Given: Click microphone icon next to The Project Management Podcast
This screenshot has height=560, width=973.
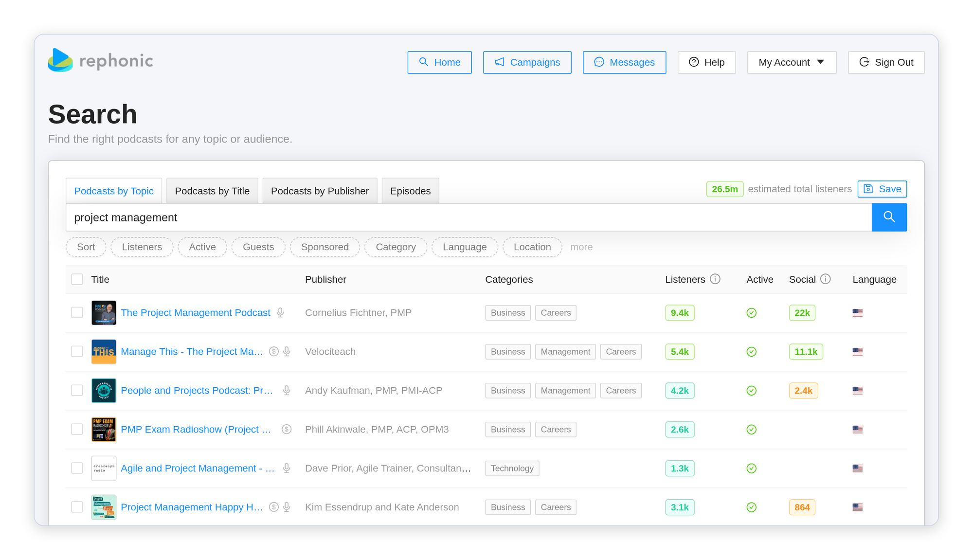Looking at the screenshot, I should [x=280, y=312].
